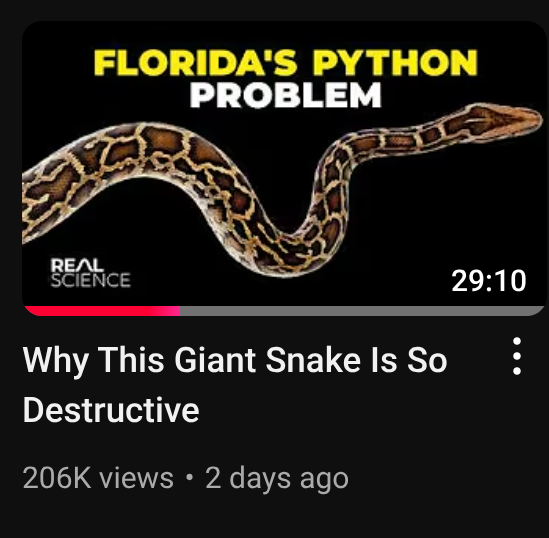The width and height of the screenshot is (549, 538).
Task: Open the Florida's Python Problem thumbnail
Action: tap(284, 168)
